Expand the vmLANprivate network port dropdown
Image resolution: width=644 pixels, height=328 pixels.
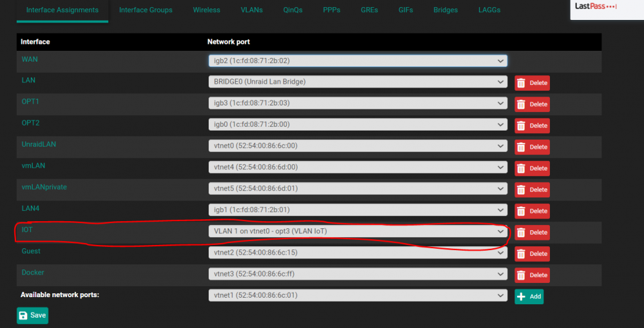[357, 188]
